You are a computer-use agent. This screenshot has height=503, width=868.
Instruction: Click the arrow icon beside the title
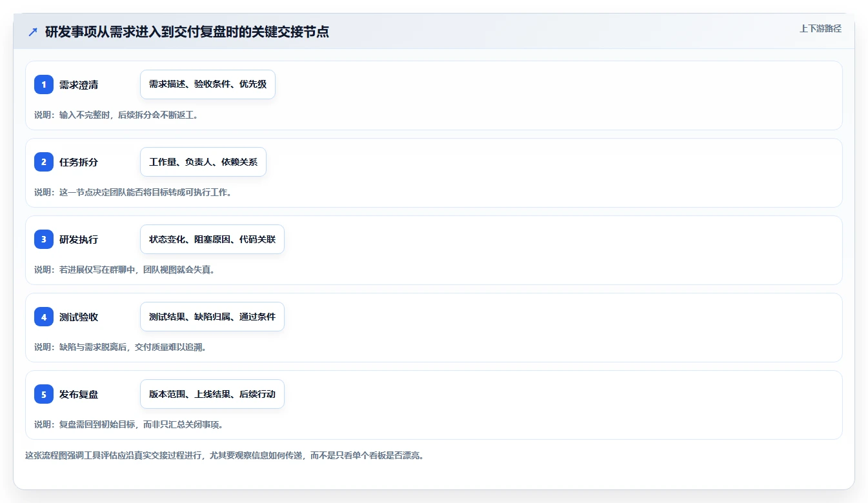33,32
